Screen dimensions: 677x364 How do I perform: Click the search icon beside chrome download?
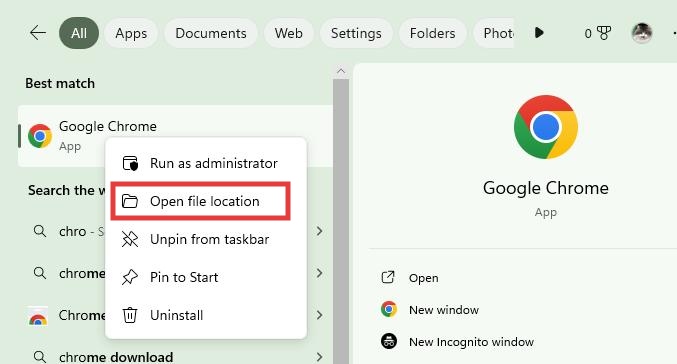pyautogui.click(x=40, y=357)
